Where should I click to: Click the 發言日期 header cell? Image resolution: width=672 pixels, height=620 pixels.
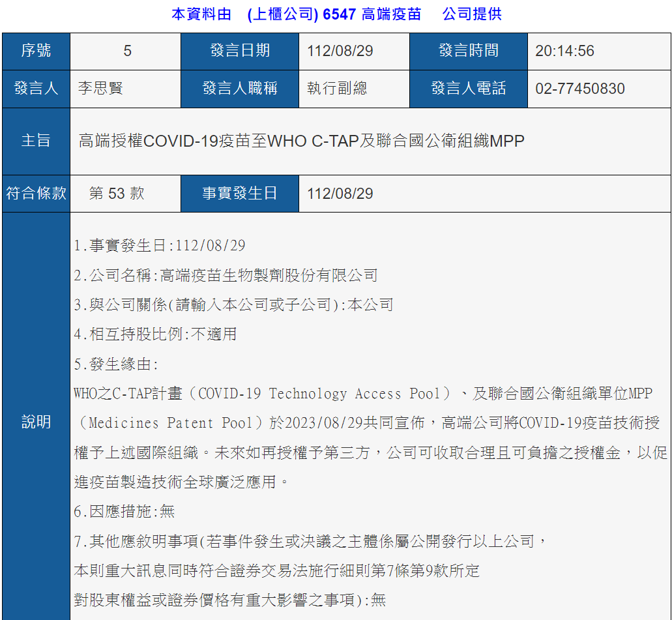[x=240, y=51]
